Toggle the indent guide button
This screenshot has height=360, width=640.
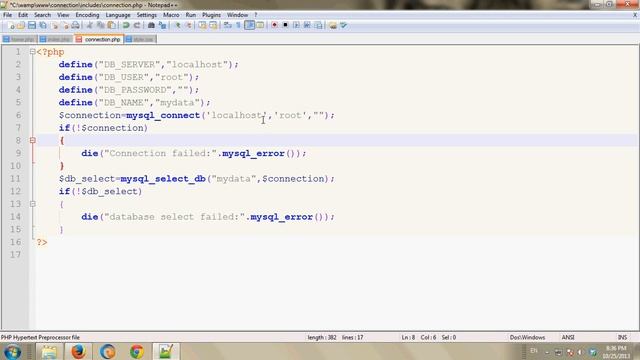[249, 25]
